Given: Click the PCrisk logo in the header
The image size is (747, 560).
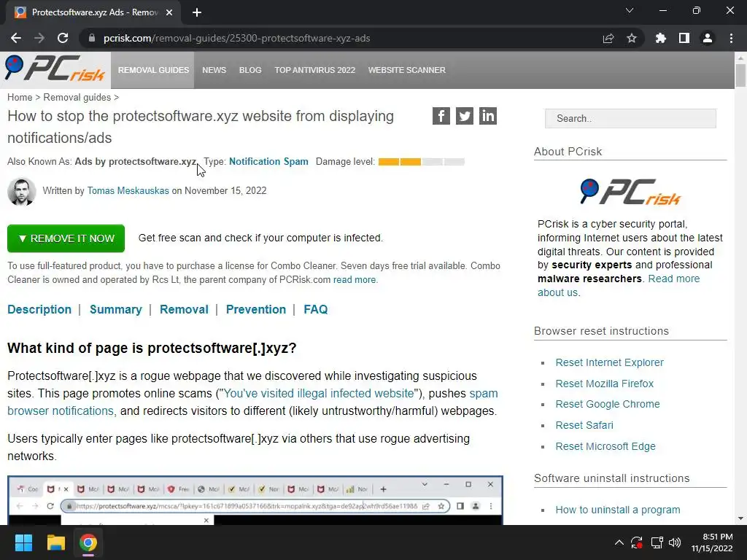Looking at the screenshot, I should pyautogui.click(x=55, y=69).
